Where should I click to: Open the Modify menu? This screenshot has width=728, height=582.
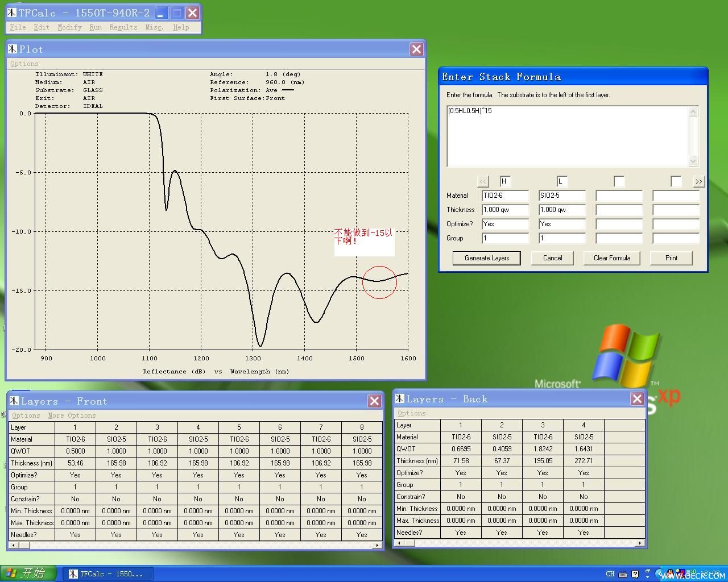coord(69,27)
